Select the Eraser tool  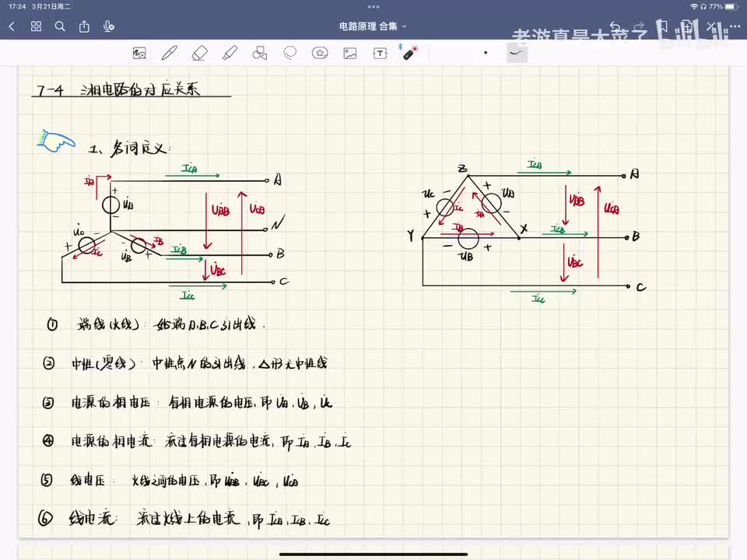pyautogui.click(x=200, y=53)
